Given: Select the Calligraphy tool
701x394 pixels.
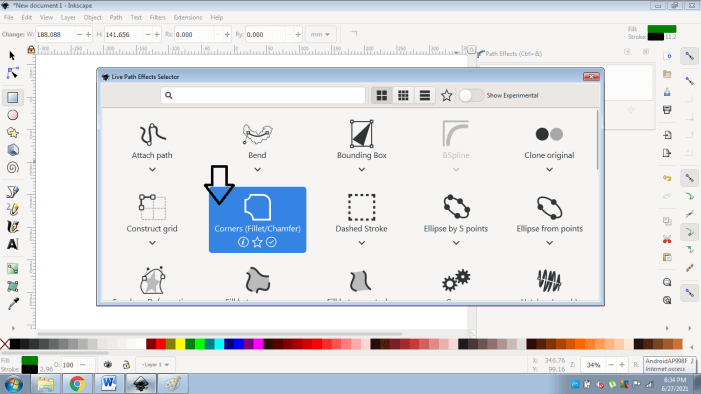Looking at the screenshot, I should (x=13, y=227).
